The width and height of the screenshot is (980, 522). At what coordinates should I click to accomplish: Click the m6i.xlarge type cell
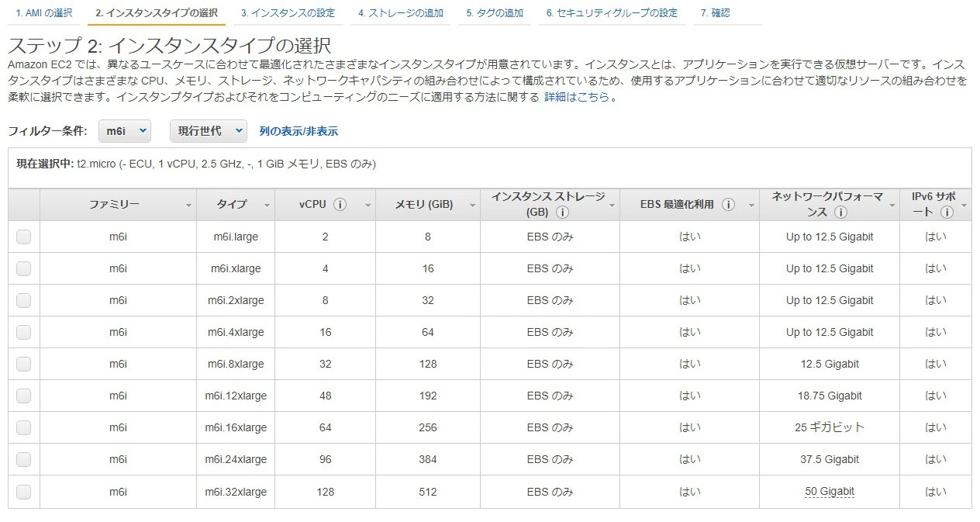236,268
